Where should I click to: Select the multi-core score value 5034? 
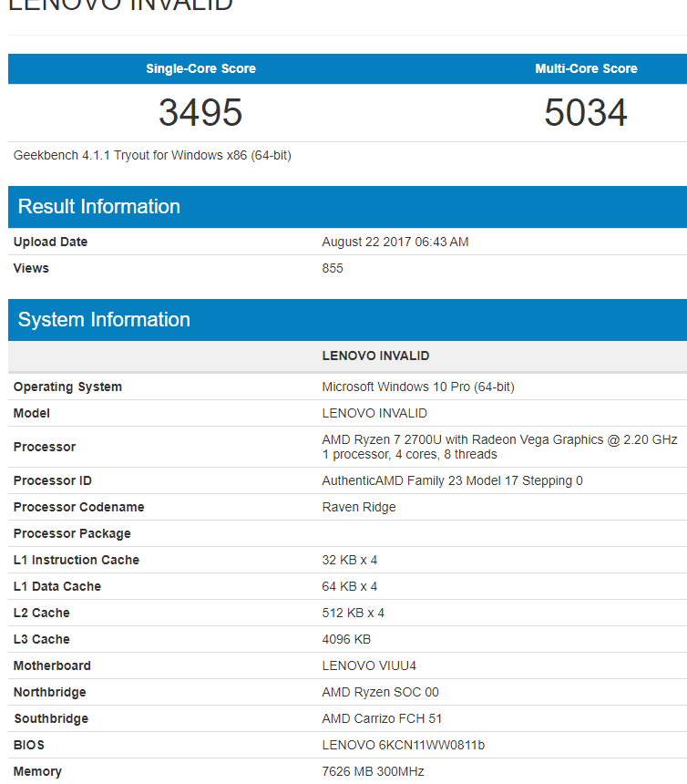tap(586, 112)
